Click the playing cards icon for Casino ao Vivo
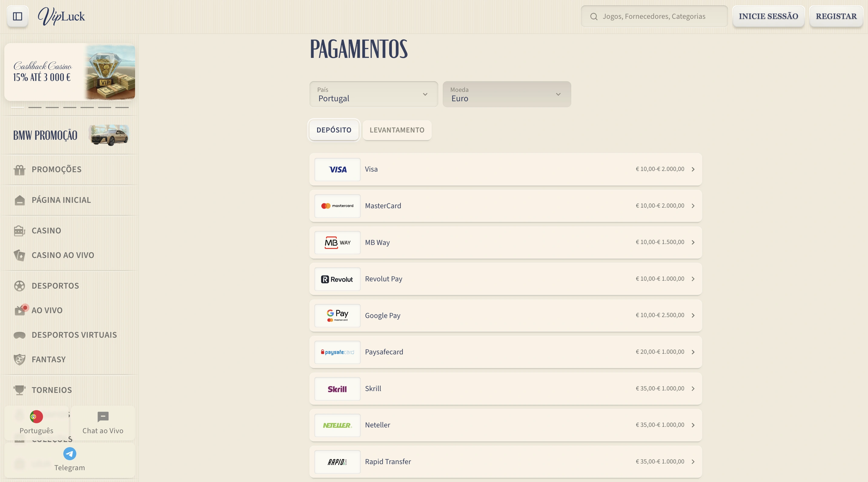 [20, 255]
